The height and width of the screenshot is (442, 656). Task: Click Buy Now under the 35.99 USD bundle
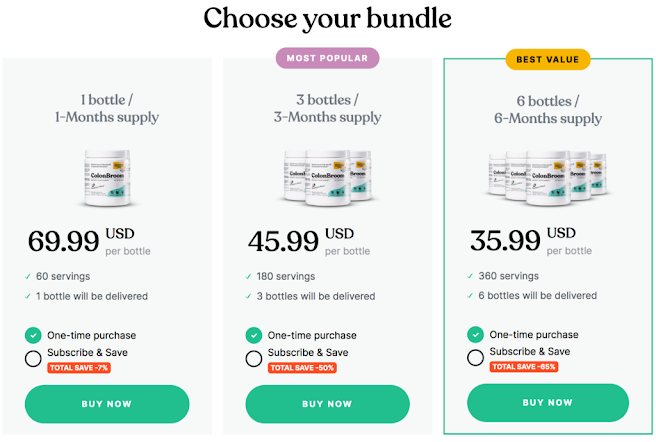[x=548, y=403]
